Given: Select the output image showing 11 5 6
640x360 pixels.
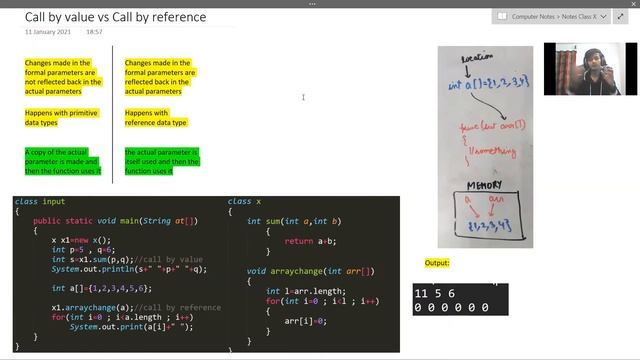Looking at the screenshot, I should [x=460, y=300].
